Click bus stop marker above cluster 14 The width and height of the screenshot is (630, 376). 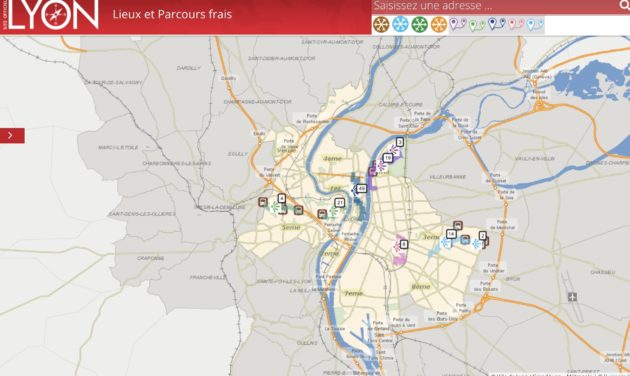tap(458, 225)
